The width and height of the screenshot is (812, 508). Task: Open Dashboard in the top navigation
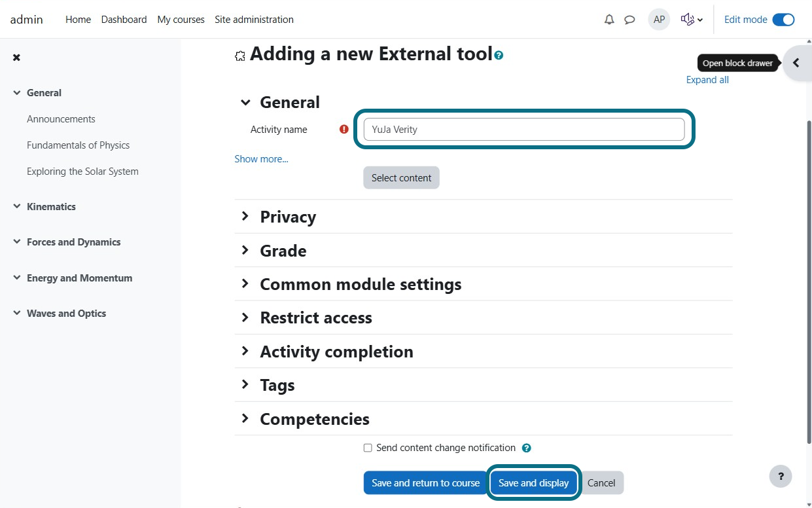[x=124, y=20]
